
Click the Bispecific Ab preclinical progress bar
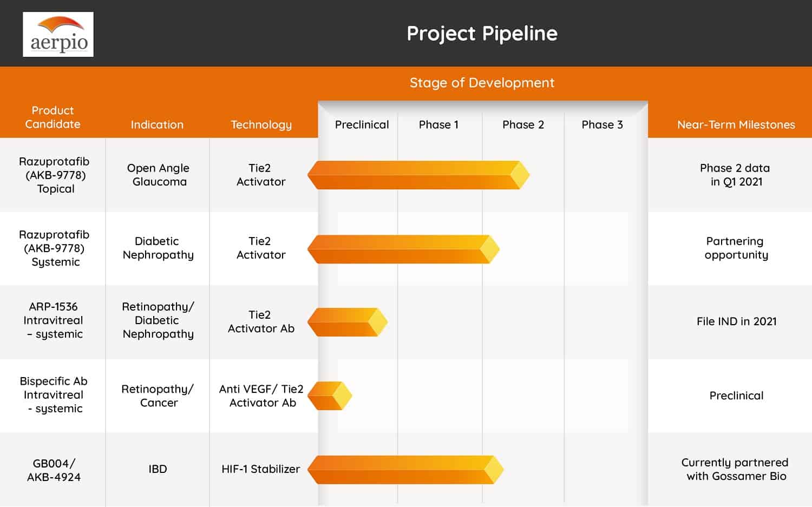pyautogui.click(x=329, y=396)
